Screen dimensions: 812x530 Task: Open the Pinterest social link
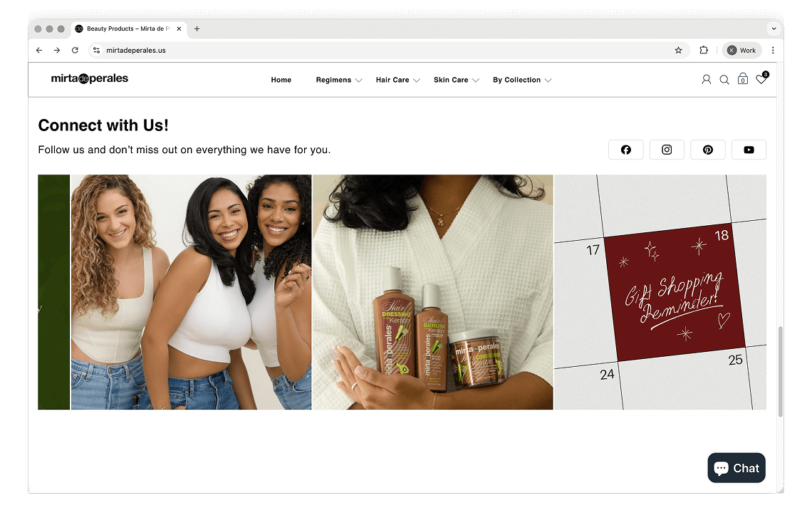[707, 150]
